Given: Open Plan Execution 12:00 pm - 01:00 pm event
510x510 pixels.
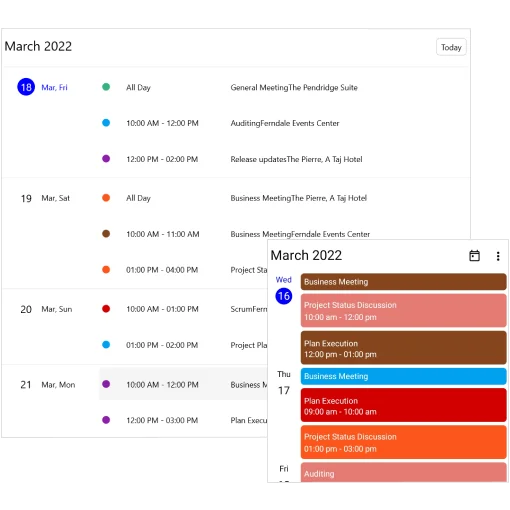Looking at the screenshot, I should pos(403,348).
